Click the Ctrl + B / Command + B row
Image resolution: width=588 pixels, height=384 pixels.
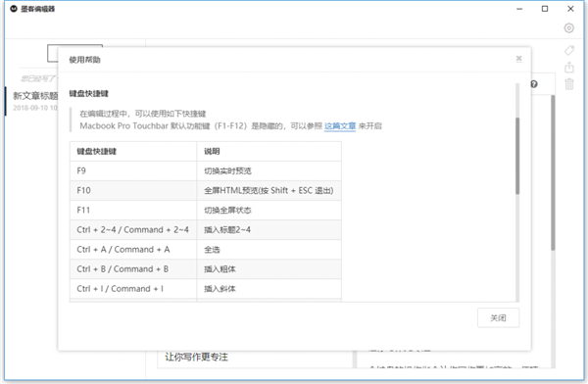pyautogui.click(x=205, y=268)
